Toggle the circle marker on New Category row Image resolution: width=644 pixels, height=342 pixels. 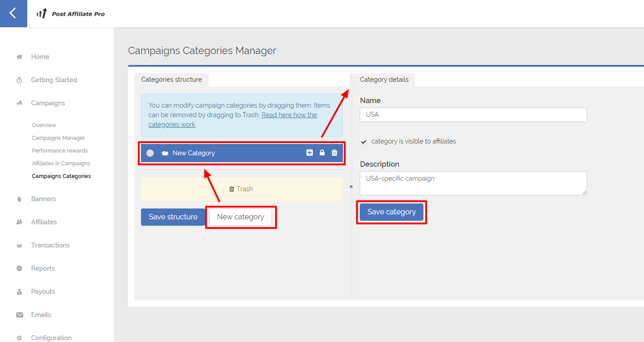150,153
